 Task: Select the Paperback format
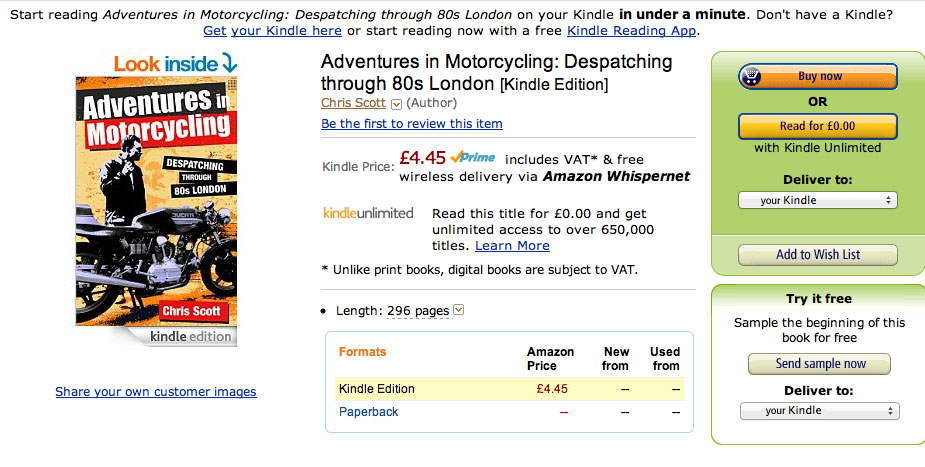[369, 412]
